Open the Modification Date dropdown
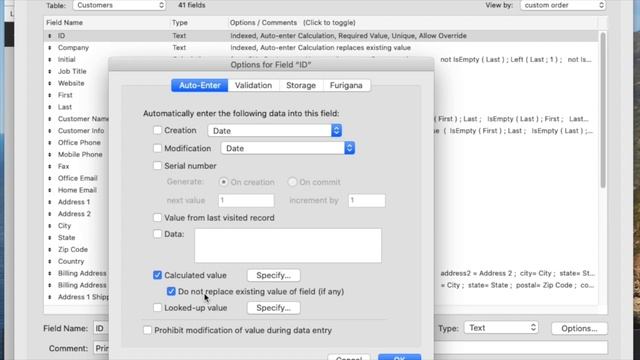The image size is (640, 360). coord(288,148)
